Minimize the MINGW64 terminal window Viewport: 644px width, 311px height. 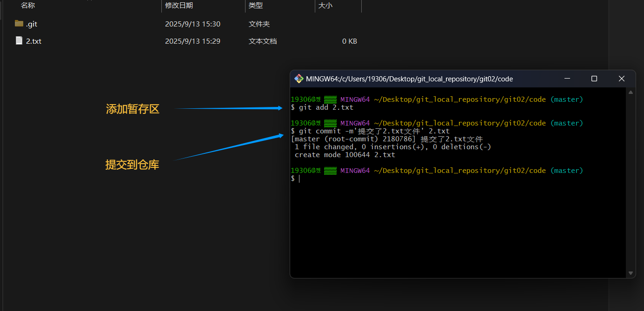[567, 79]
